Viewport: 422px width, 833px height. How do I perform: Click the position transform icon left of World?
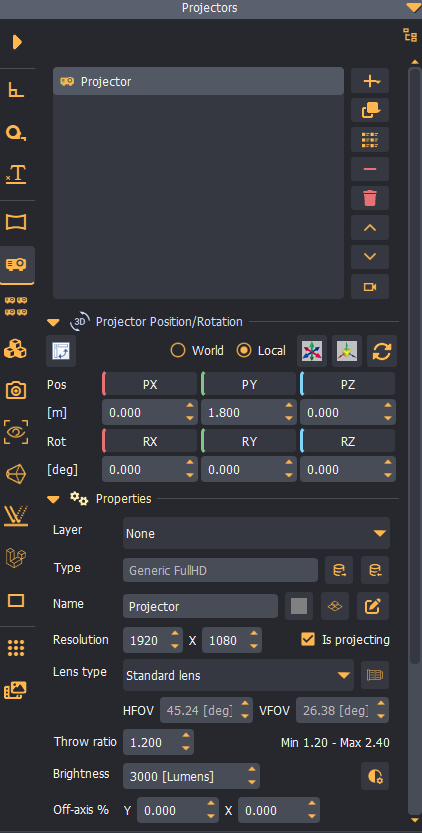[x=61, y=351]
